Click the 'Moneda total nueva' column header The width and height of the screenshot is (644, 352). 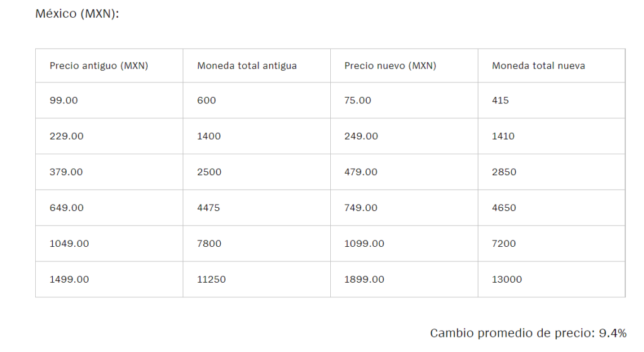pyautogui.click(x=538, y=65)
